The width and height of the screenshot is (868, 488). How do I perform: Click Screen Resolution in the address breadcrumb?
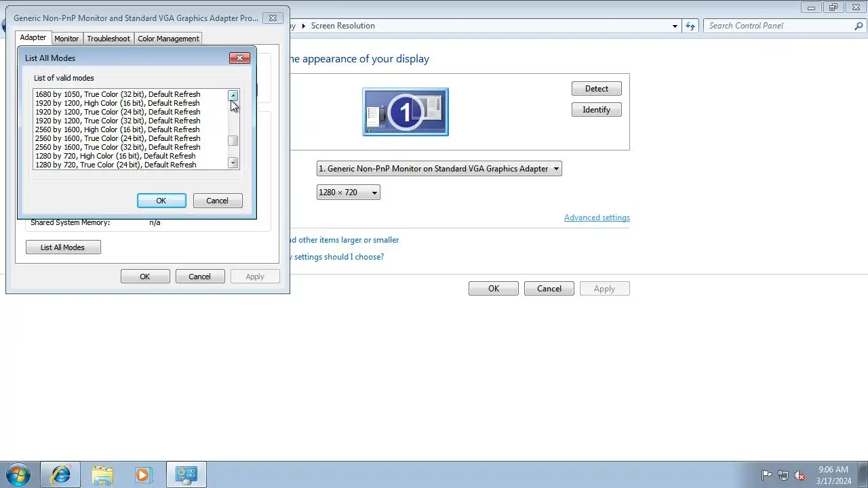pos(342,26)
